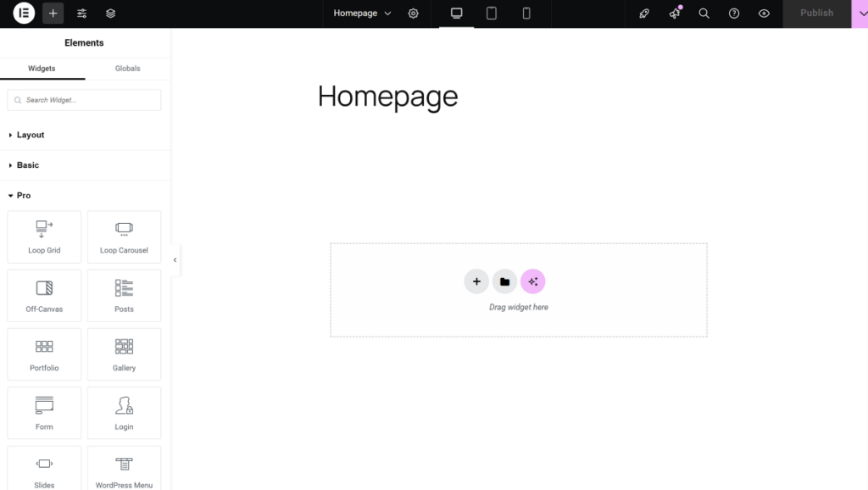Build with AI sparkle button
Screen dimensions: 868x490
[x=533, y=281]
